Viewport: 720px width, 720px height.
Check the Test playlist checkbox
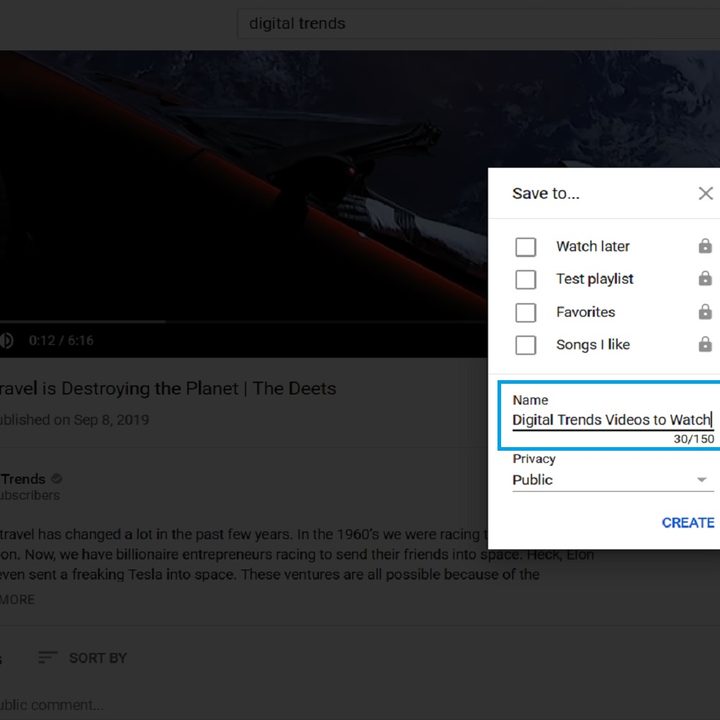[x=525, y=279]
